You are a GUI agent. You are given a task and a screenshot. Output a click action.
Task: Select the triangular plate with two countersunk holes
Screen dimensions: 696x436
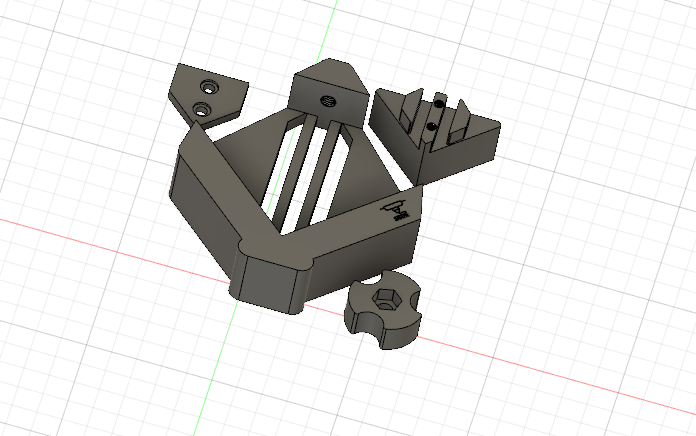tap(207, 96)
